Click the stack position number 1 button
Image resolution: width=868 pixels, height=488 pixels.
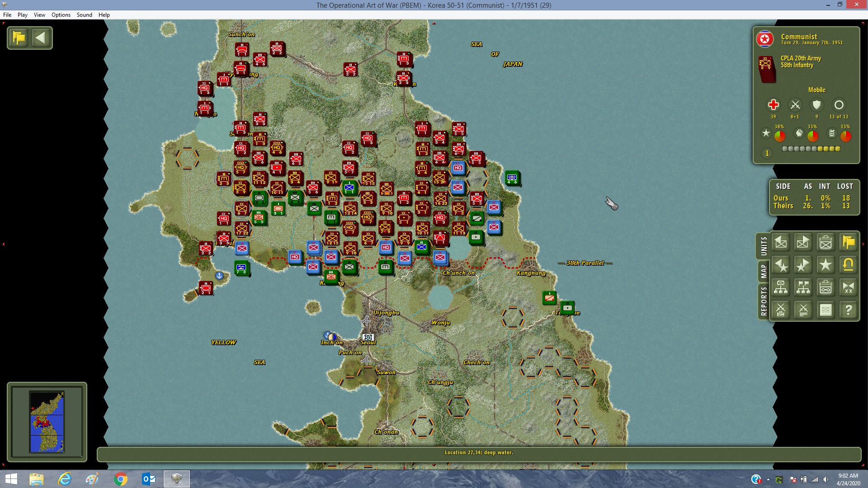pos(767,154)
